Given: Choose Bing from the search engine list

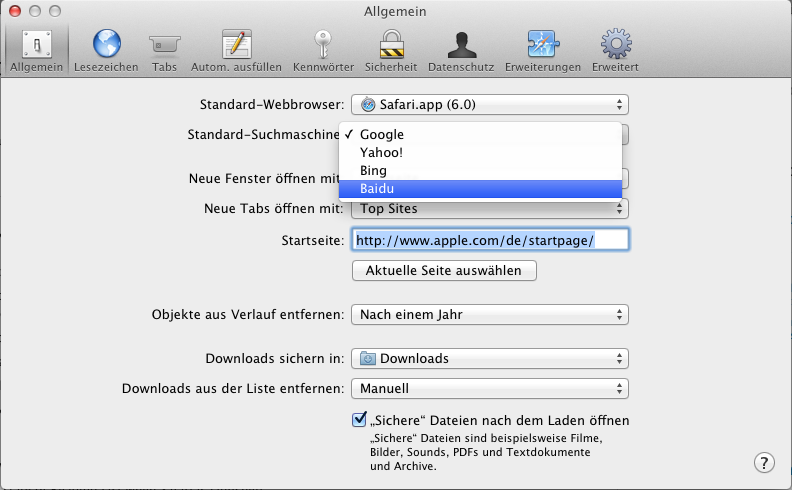Looking at the screenshot, I should click(480, 171).
